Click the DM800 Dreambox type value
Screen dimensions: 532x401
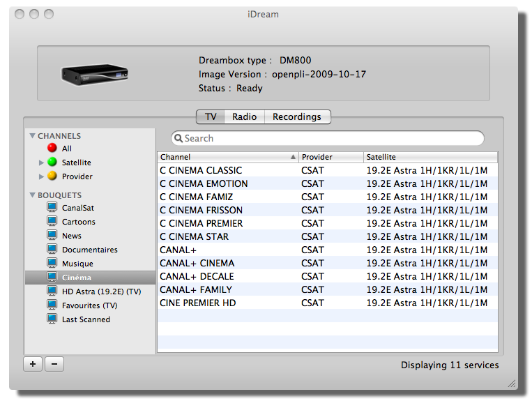tap(295, 61)
